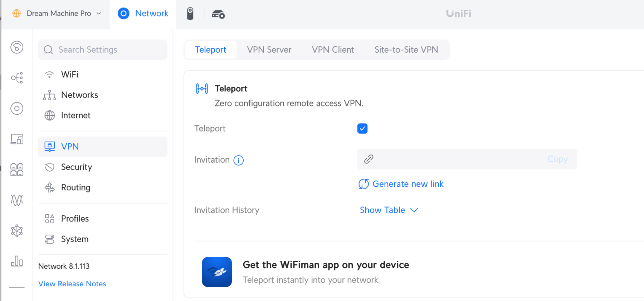Open View Release Notes link
The image size is (644, 301).
click(x=72, y=284)
